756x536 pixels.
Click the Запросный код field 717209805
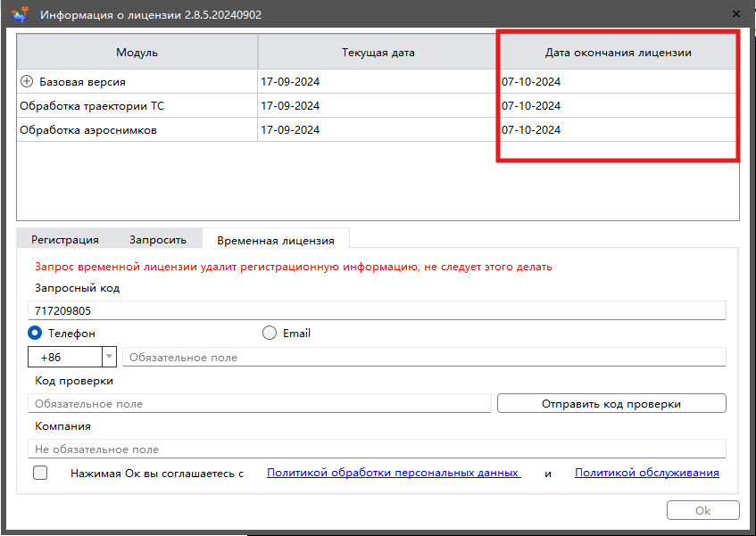click(x=377, y=310)
